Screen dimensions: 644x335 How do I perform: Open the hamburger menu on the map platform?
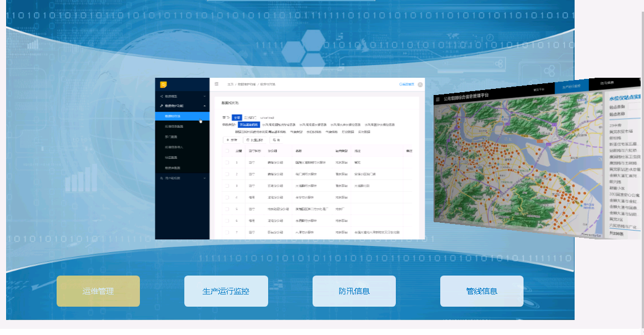click(437, 99)
